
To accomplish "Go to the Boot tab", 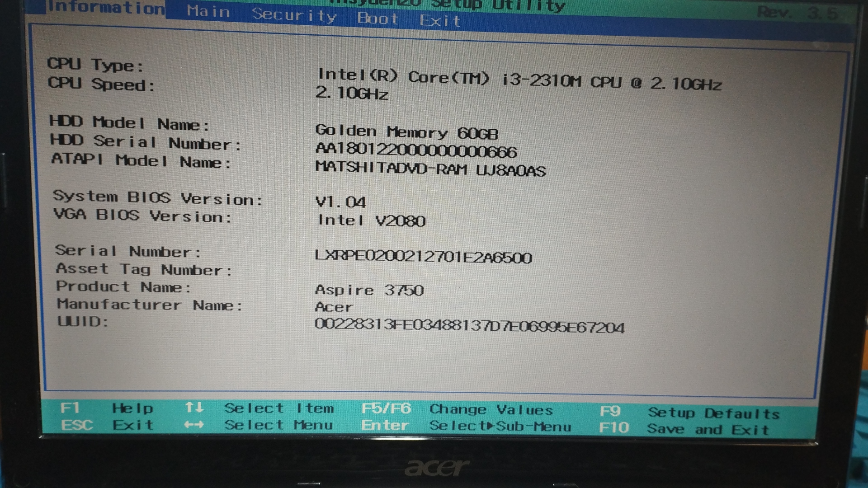I will point(378,19).
